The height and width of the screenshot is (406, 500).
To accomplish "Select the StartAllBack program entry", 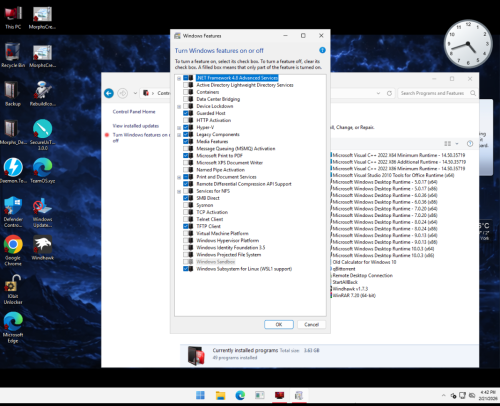I will [345, 282].
